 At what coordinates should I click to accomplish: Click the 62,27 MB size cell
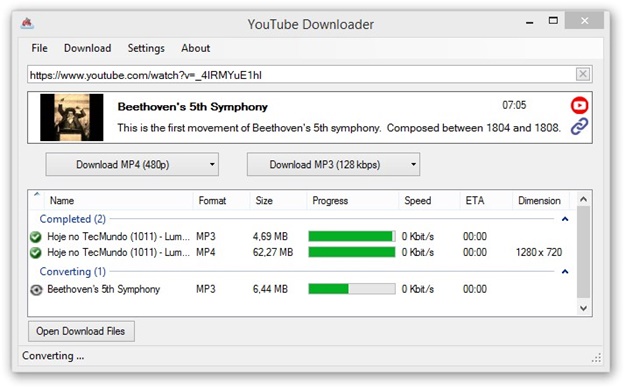[x=273, y=253]
